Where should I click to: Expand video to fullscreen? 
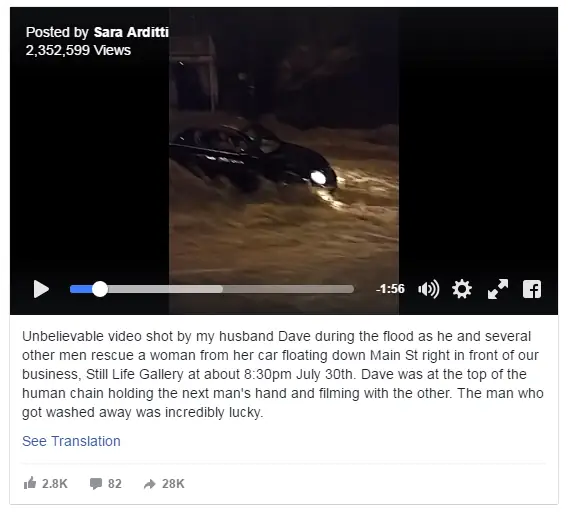click(x=498, y=289)
